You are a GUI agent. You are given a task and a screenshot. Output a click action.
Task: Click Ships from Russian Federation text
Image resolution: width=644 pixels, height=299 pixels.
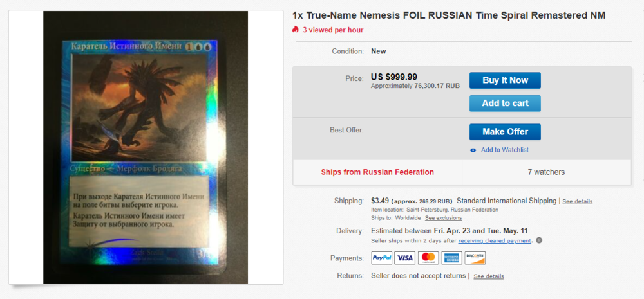(377, 172)
